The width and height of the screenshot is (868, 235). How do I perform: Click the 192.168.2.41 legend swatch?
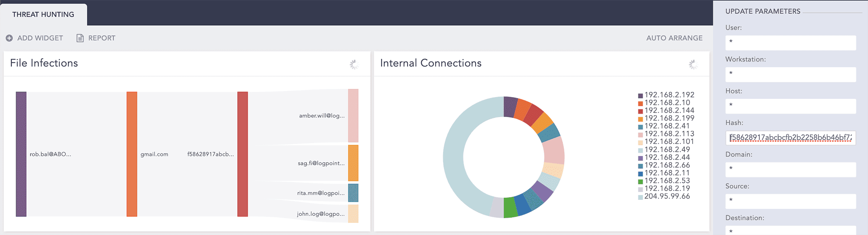[x=641, y=127]
